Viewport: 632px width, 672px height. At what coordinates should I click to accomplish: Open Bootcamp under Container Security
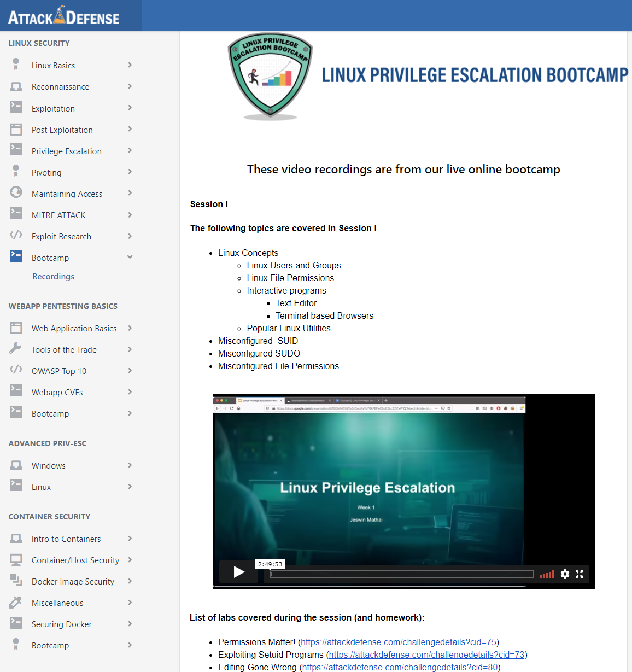point(50,646)
